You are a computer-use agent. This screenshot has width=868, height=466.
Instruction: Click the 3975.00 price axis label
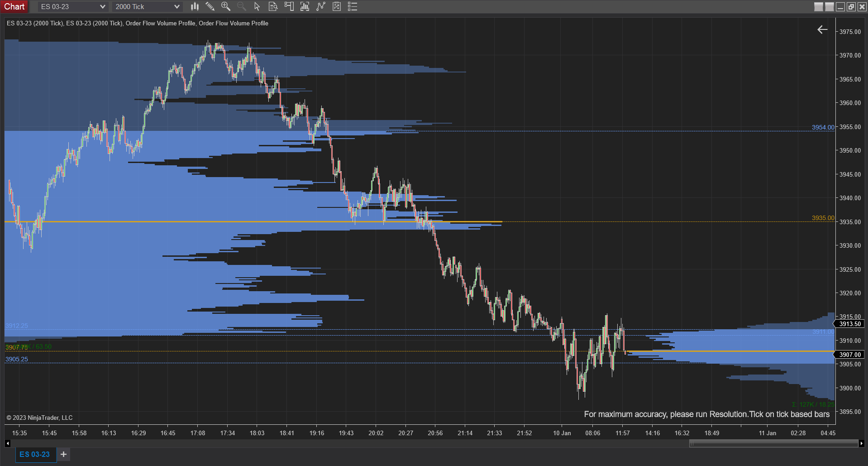tap(850, 32)
